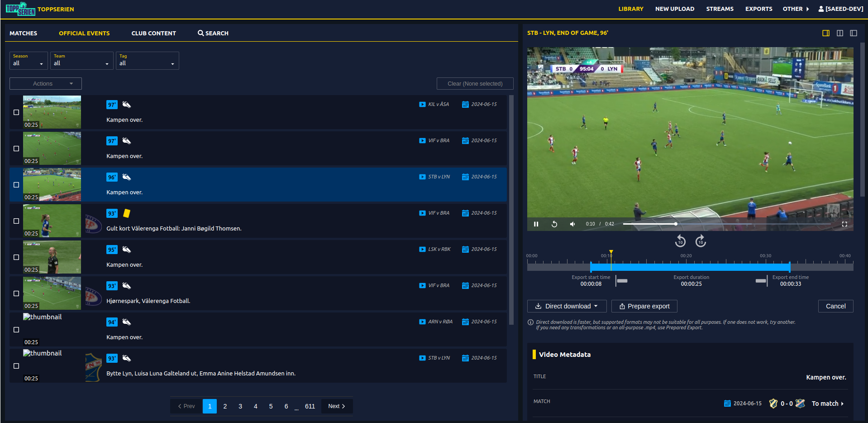Select split column layout icon
This screenshot has height=423, width=868.
(x=840, y=33)
